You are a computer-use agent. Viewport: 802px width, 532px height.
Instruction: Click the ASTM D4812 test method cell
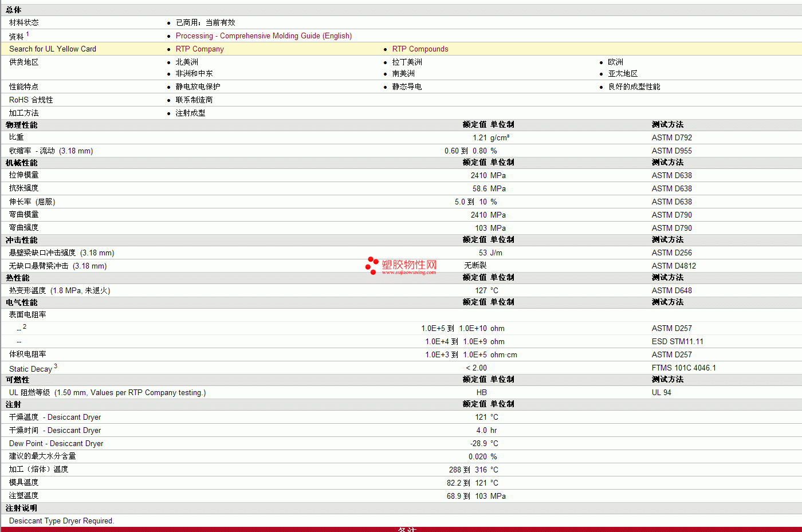(674, 266)
